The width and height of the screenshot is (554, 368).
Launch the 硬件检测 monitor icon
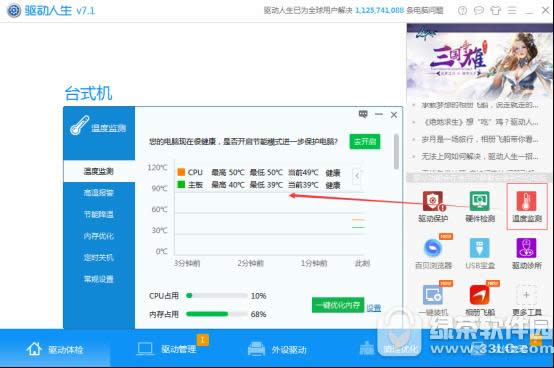(x=479, y=202)
